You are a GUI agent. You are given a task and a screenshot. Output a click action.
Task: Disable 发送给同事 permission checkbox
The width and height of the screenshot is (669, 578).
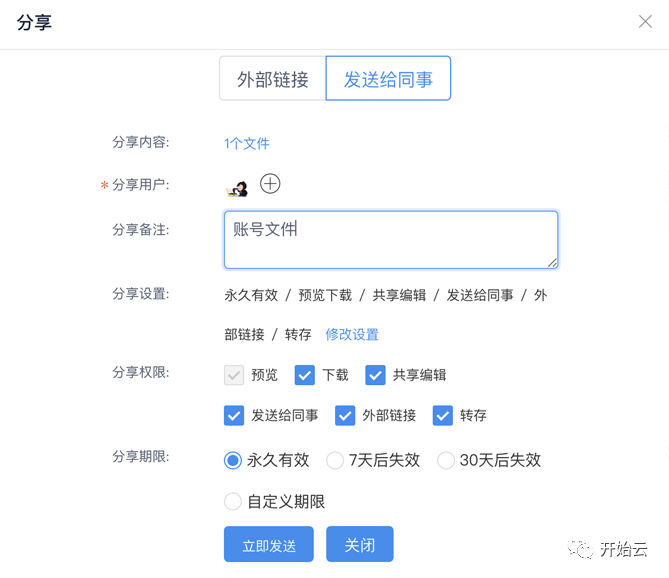click(234, 415)
